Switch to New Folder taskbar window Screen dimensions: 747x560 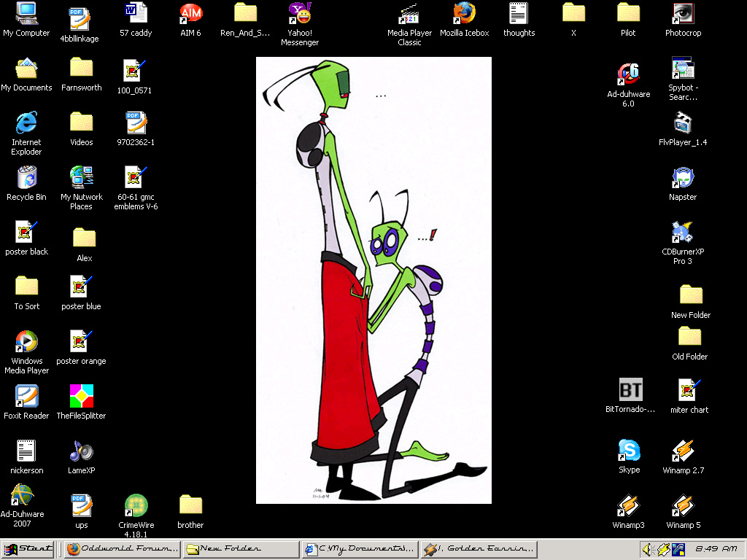tap(239, 549)
